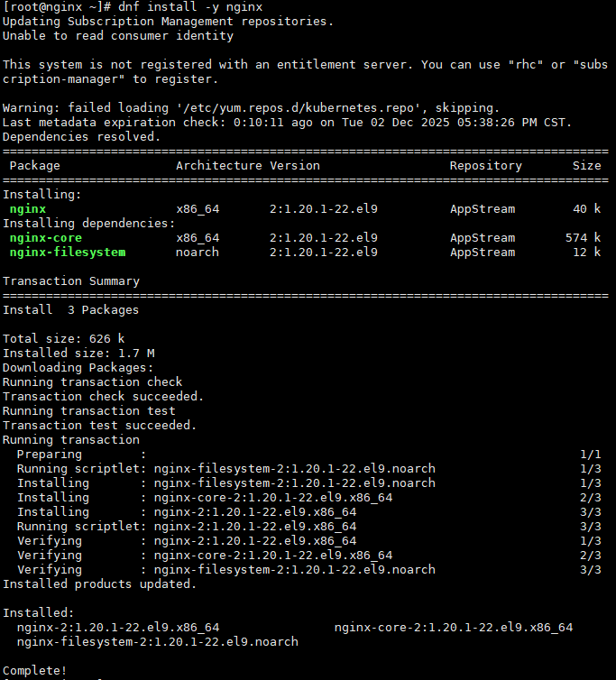Click the 'Preparing' step label
616x680 pixels.
coord(49,454)
